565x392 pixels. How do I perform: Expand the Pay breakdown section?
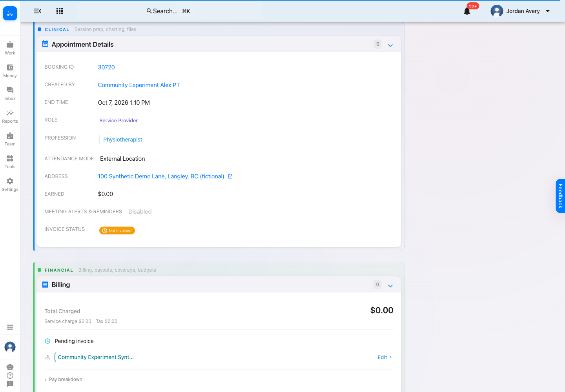point(64,379)
